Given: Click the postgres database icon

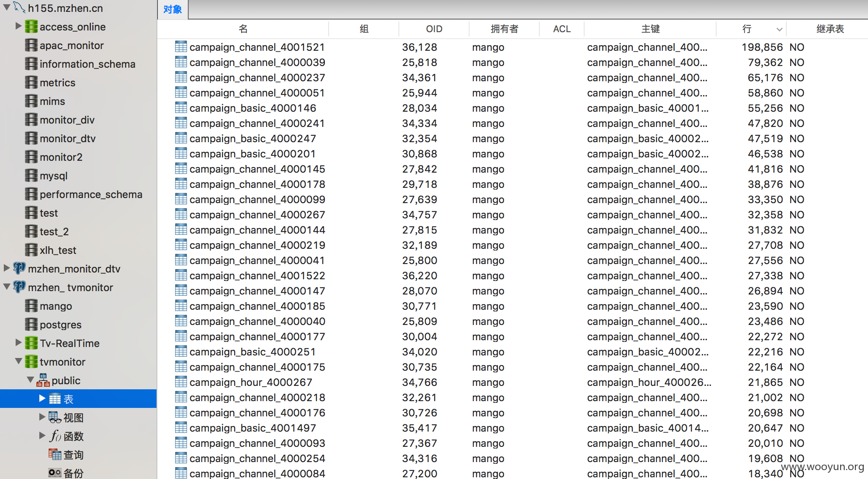Looking at the screenshot, I should (x=31, y=325).
